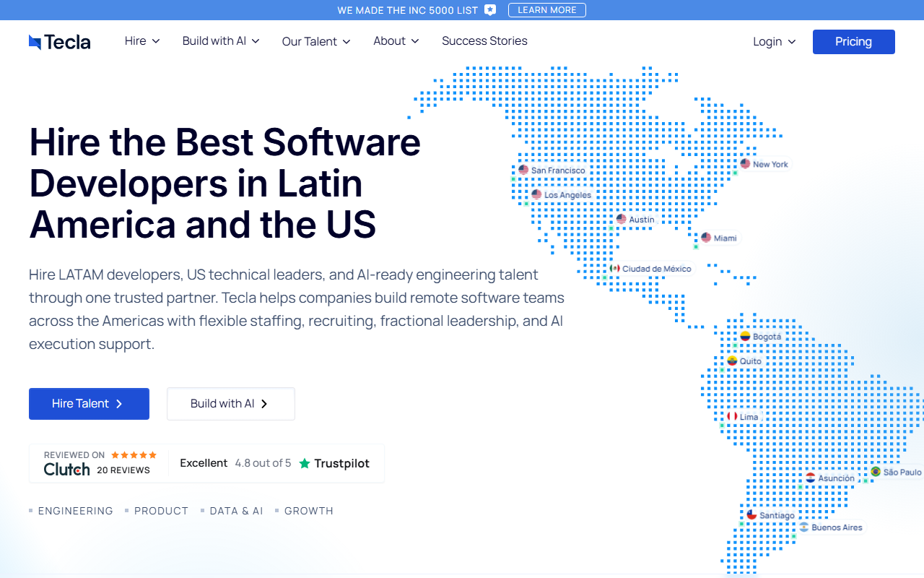Click the Colombian flag beside Bogotá
924x578 pixels.
[745, 336]
